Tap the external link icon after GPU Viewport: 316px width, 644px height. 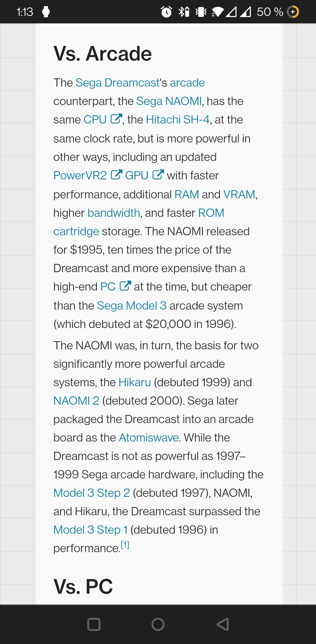[158, 175]
